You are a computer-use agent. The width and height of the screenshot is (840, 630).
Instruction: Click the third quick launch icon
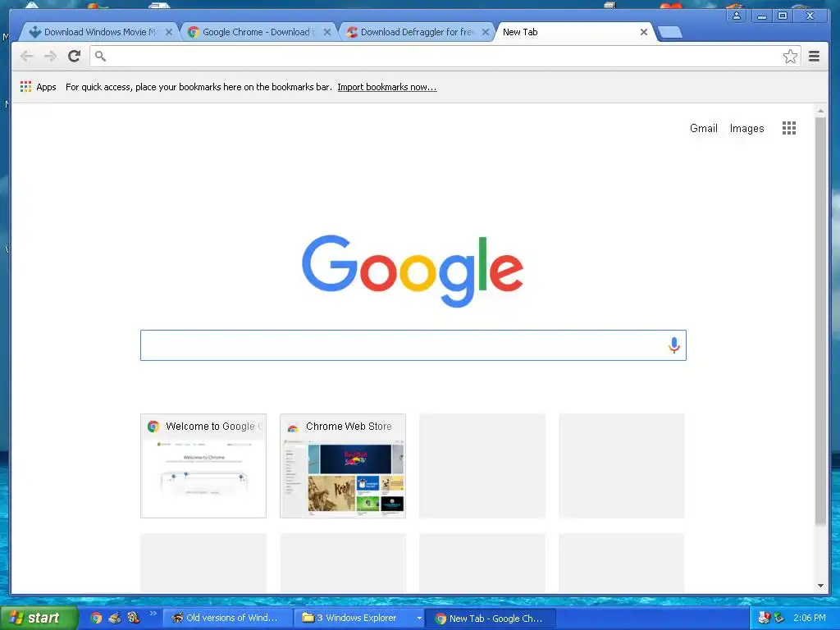(133, 619)
